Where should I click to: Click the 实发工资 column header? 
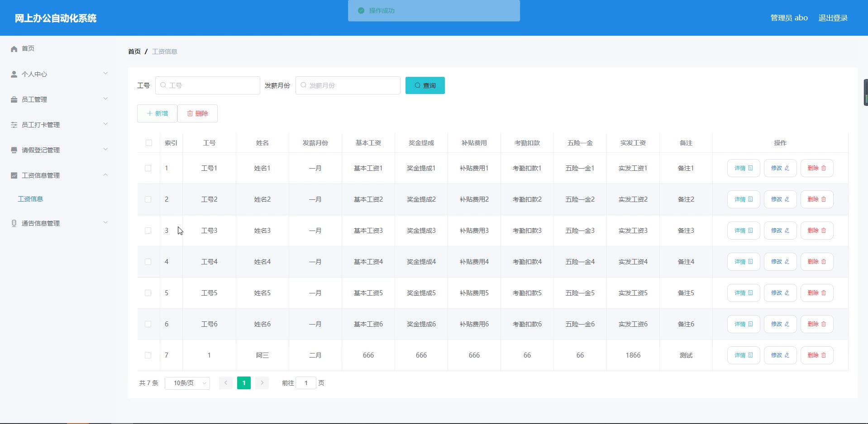coord(633,143)
